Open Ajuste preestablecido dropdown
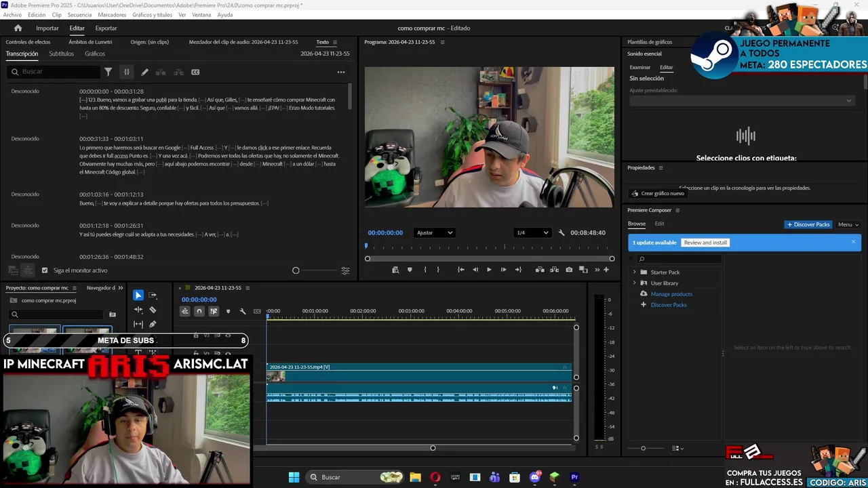Viewport: 868px width, 488px height. tap(742, 100)
